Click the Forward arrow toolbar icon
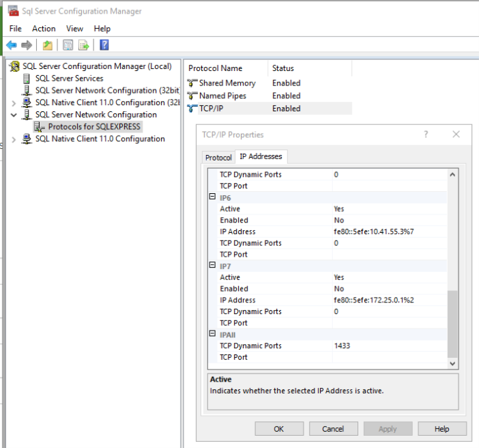This screenshot has height=448, width=479. click(27, 45)
